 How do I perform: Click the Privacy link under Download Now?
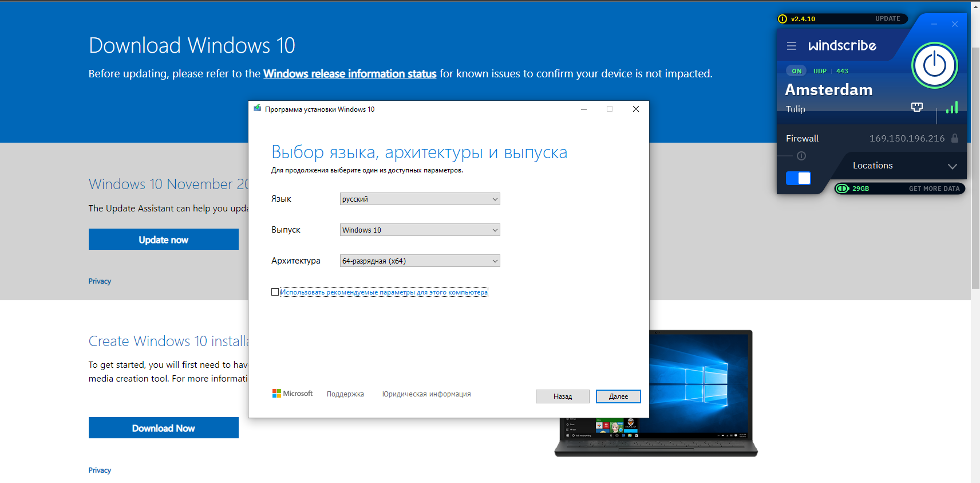point(100,470)
